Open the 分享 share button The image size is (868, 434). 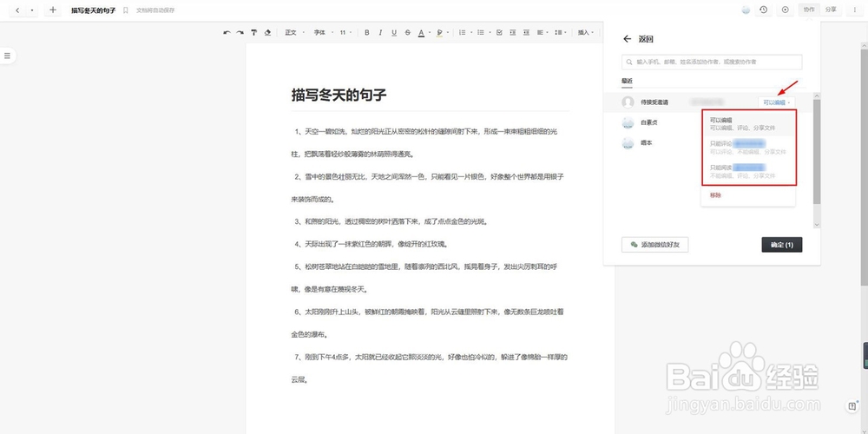coord(831,10)
